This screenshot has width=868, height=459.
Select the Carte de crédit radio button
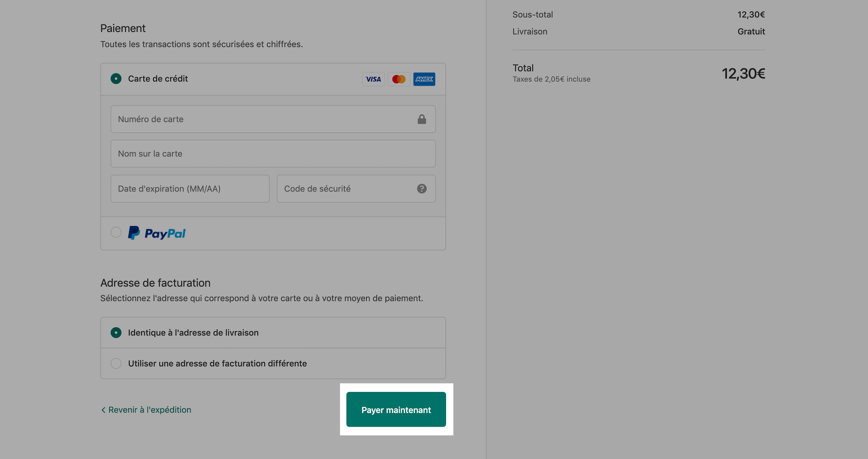116,79
